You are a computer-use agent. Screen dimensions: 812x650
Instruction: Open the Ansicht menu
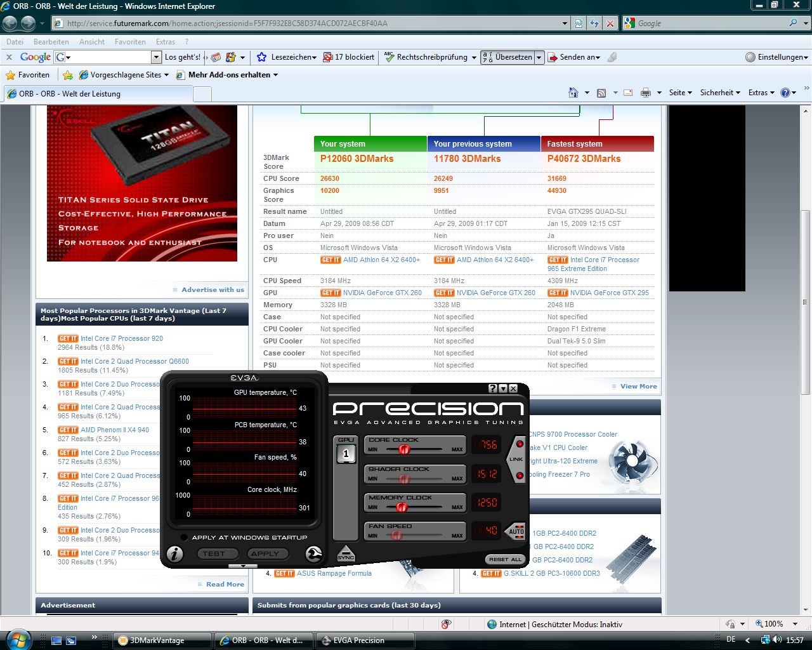[x=92, y=42]
